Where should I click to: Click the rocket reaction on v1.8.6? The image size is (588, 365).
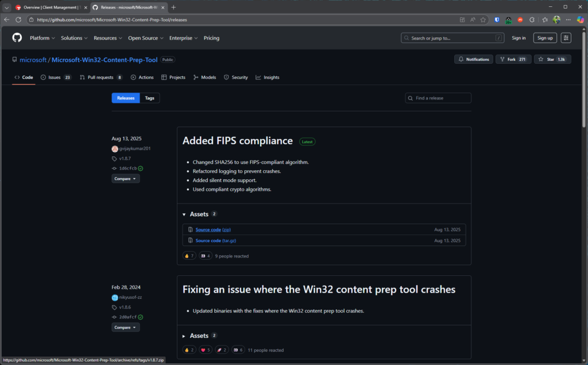tap(221, 349)
